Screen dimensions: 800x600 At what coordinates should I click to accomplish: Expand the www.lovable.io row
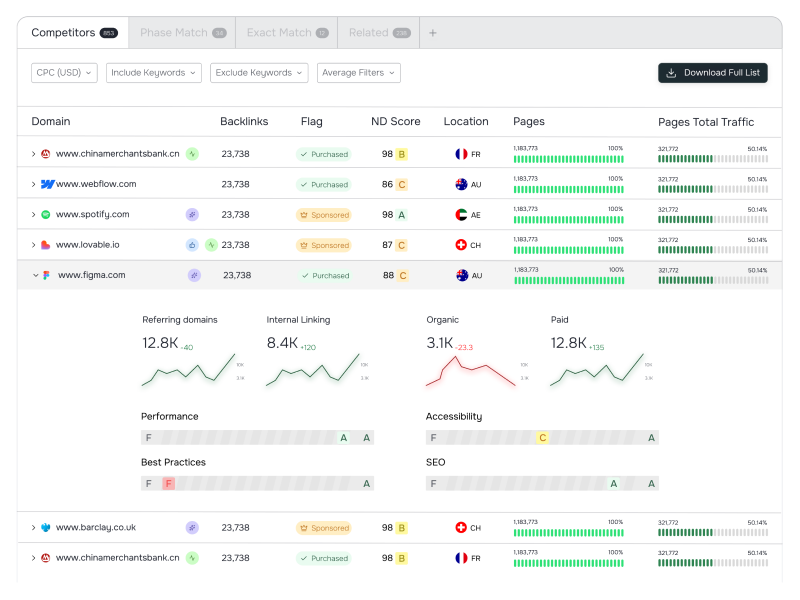point(34,245)
